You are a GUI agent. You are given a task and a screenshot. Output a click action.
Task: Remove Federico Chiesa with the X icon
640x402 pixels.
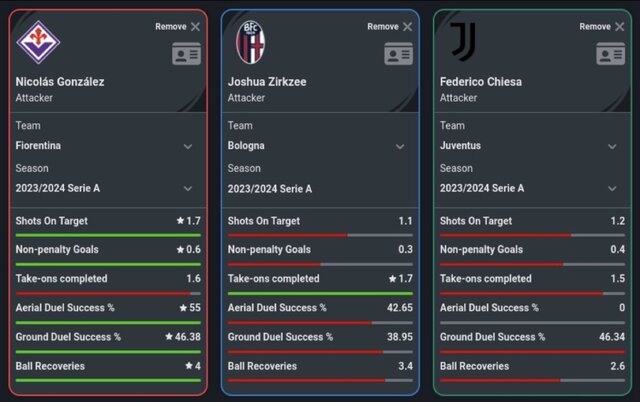point(620,27)
